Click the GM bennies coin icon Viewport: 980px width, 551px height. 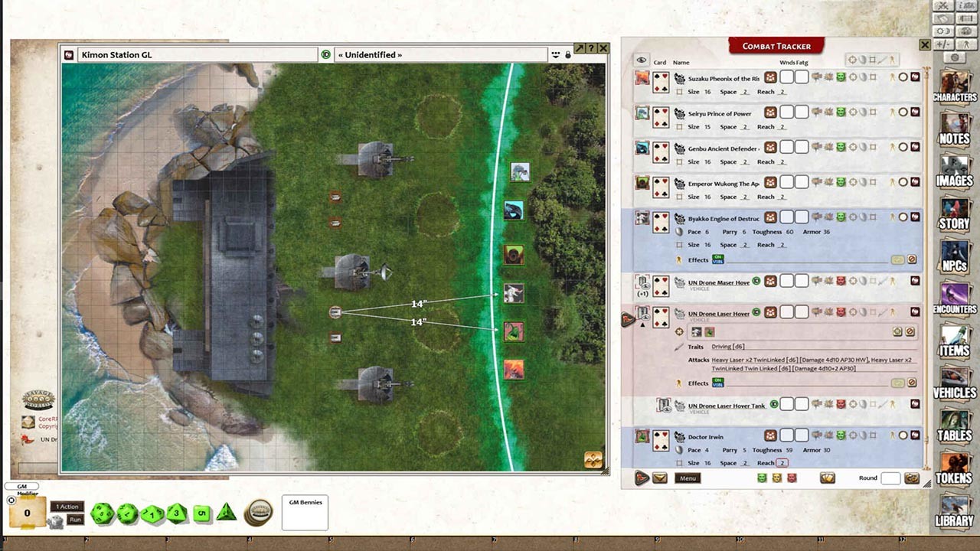click(257, 512)
